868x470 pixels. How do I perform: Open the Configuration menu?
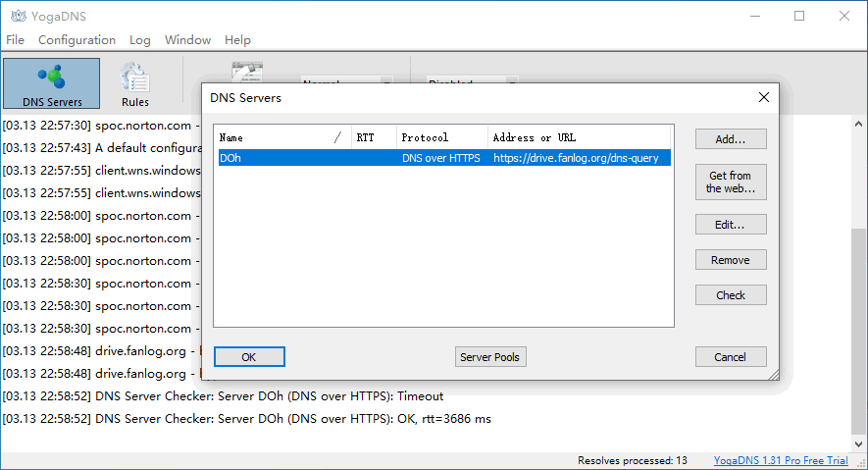click(x=77, y=40)
